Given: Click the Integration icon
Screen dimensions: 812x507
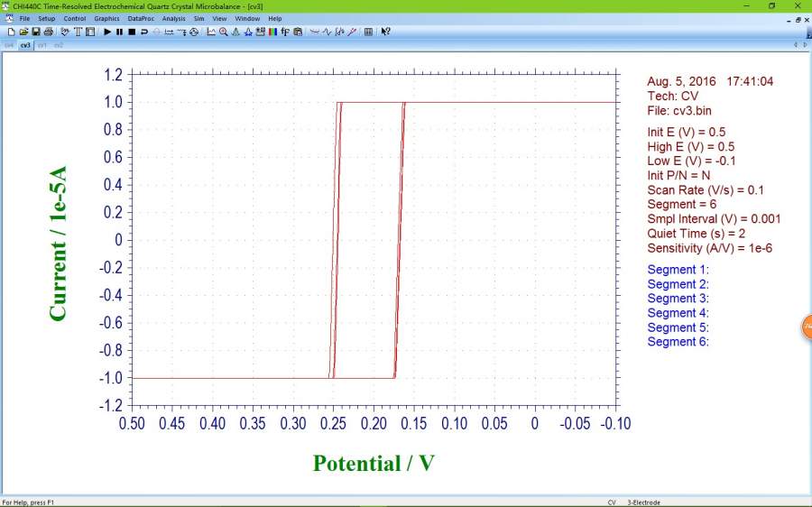Looking at the screenshot, I should (x=339, y=32).
